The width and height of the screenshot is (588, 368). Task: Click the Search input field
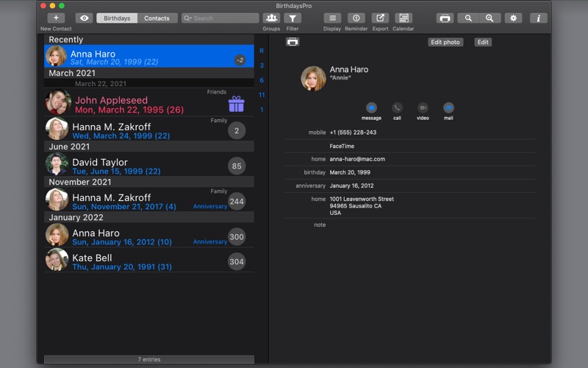[220, 18]
